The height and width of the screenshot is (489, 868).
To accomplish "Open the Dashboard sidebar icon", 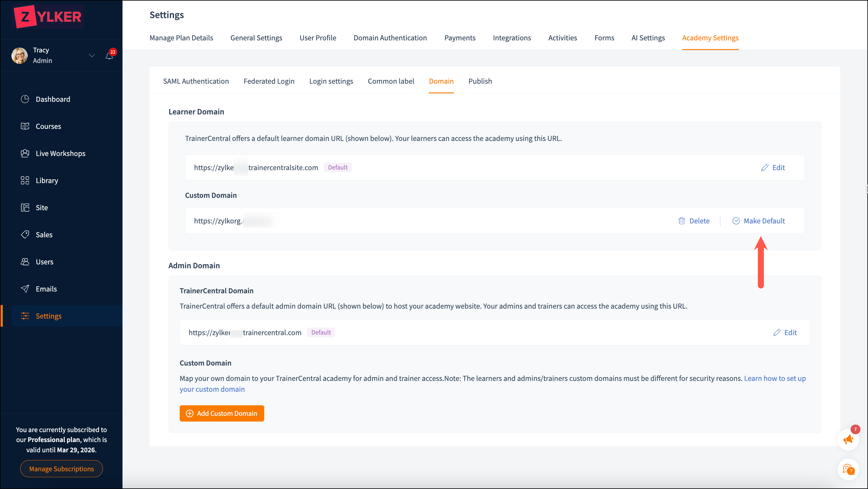I will click(x=25, y=99).
